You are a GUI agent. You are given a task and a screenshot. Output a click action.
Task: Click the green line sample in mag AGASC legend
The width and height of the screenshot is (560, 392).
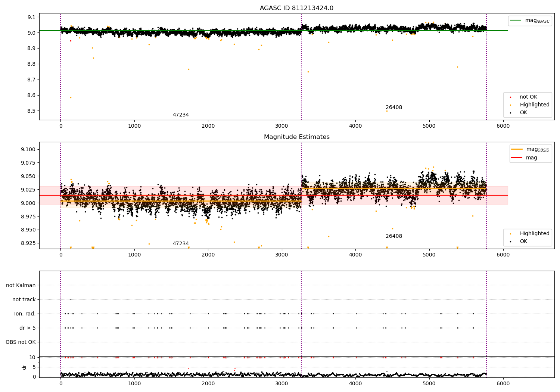[x=516, y=21]
